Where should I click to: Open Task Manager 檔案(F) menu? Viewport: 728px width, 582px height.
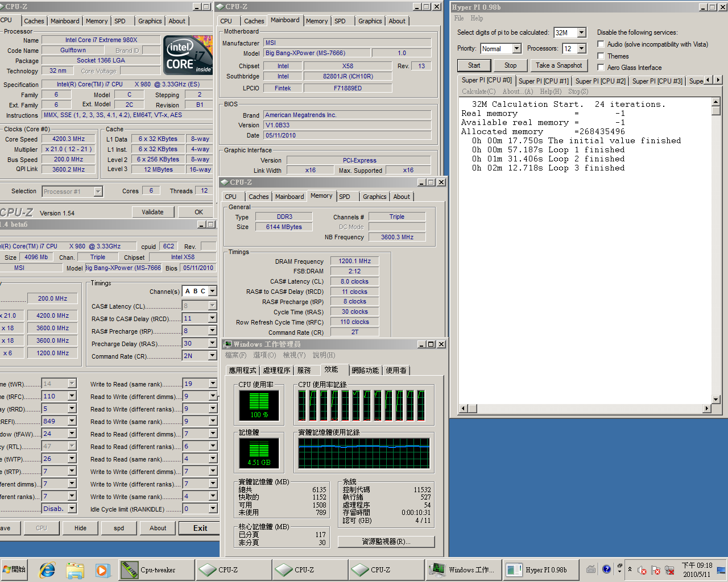click(x=235, y=355)
